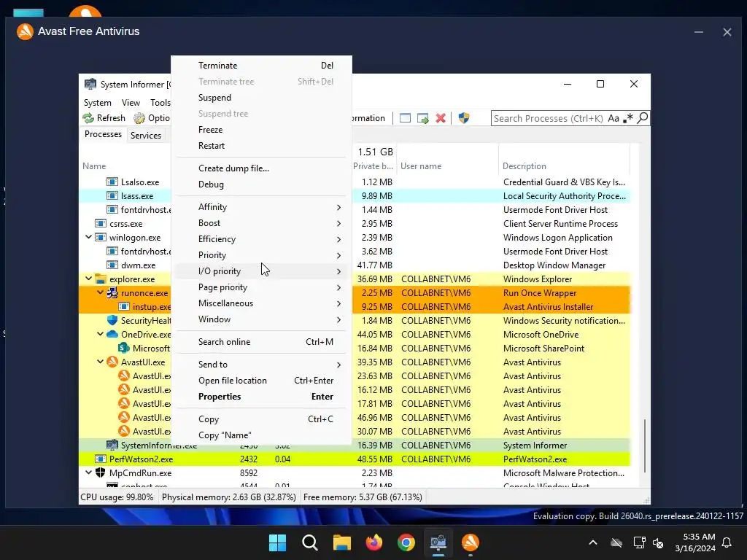Click the Microsoft SharePoint process icon
The height and width of the screenshot is (560, 747).
coord(124,348)
